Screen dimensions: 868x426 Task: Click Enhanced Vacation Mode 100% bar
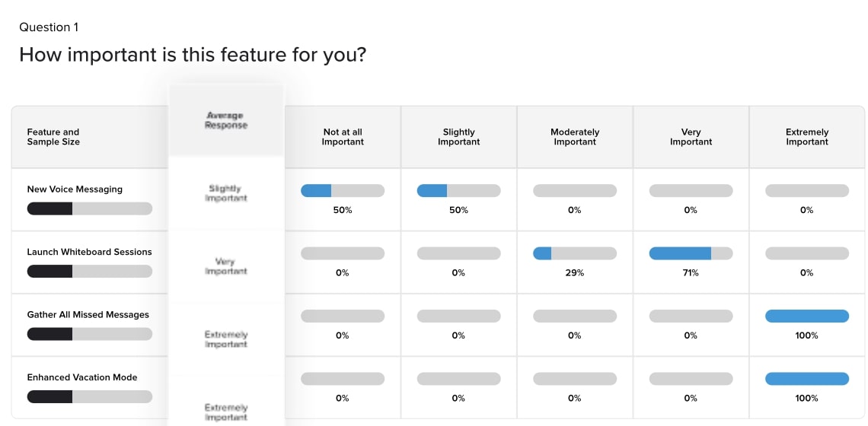click(806, 379)
